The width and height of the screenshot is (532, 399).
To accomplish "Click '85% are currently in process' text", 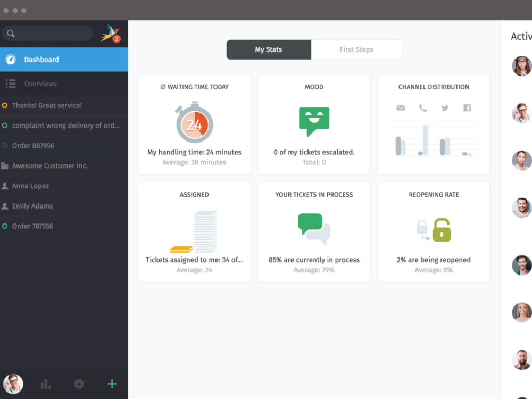I will (314, 260).
